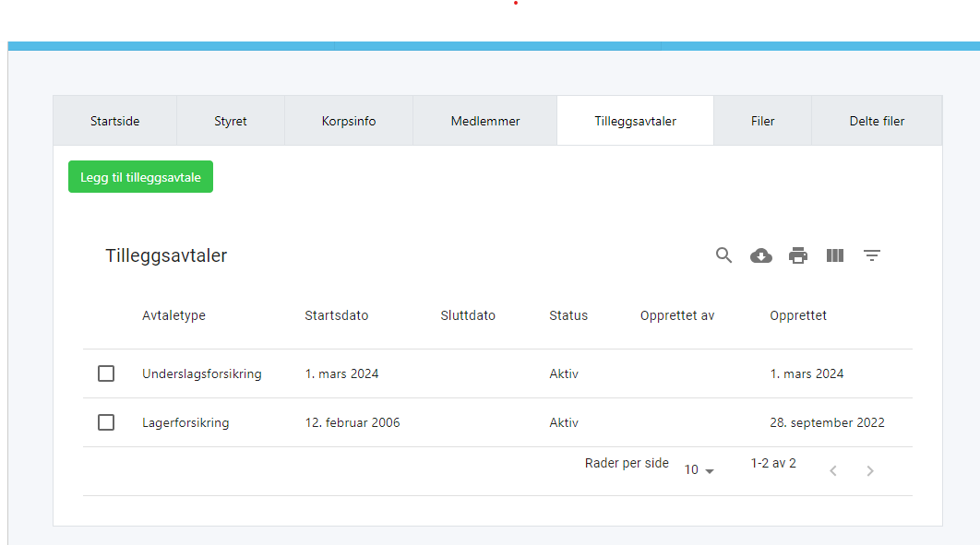Open search in Tilleggsavtaler table
This screenshot has width=980, height=545.
pos(724,255)
